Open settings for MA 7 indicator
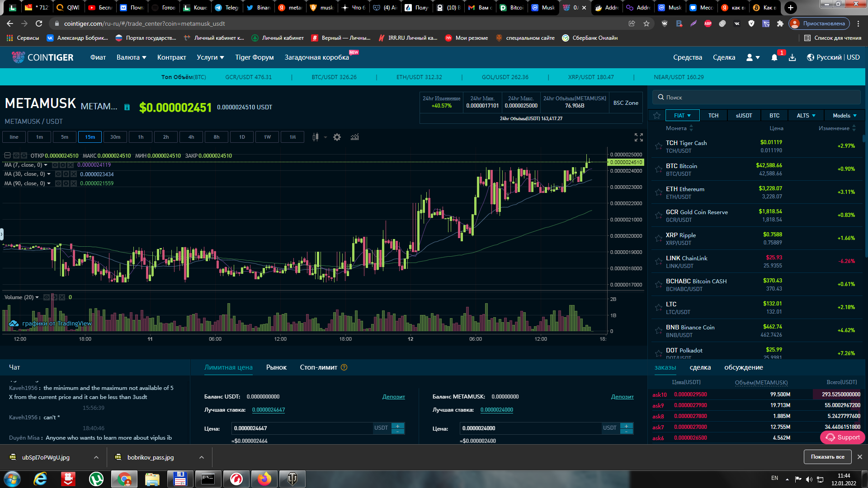 coord(63,165)
